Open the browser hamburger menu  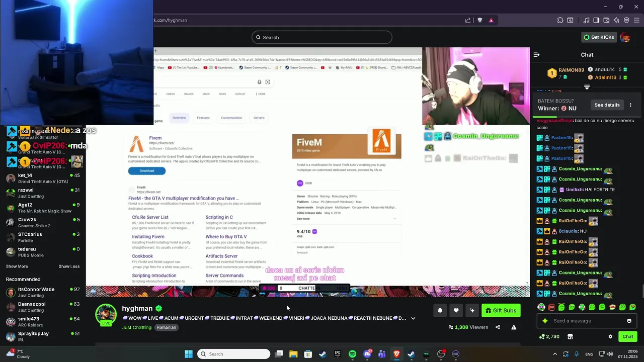click(636, 20)
